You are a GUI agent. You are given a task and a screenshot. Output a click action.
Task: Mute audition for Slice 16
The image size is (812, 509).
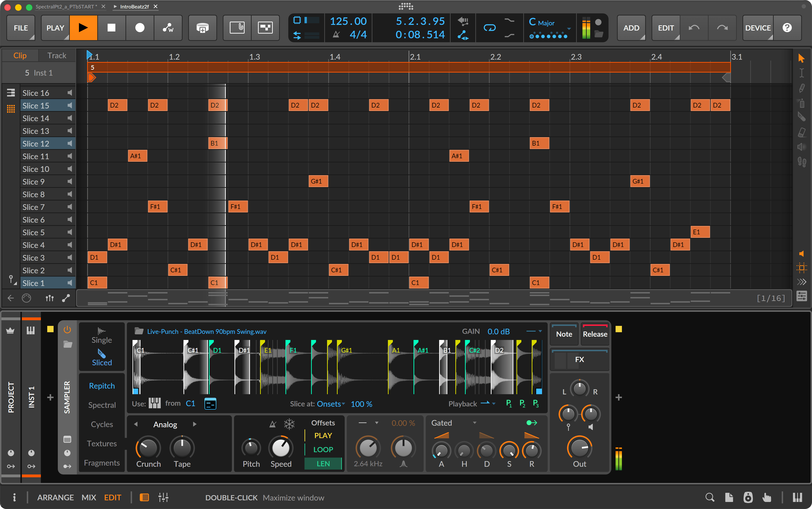[x=70, y=93]
